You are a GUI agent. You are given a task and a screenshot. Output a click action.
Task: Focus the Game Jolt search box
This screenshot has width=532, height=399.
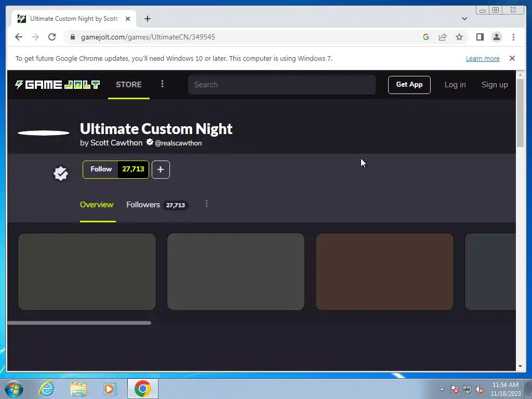(x=282, y=85)
